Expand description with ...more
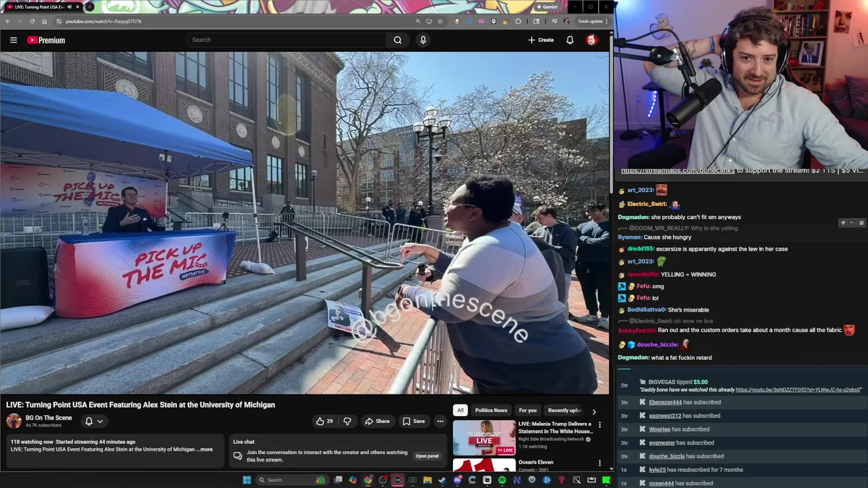The width and height of the screenshot is (868, 488). [x=205, y=449]
